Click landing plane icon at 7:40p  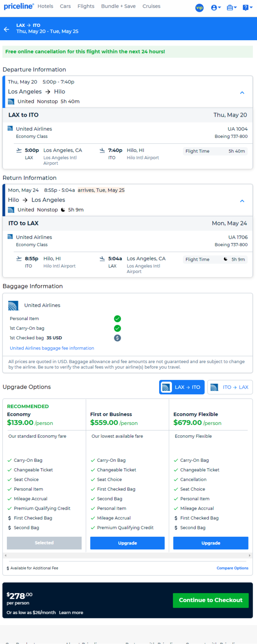click(102, 150)
